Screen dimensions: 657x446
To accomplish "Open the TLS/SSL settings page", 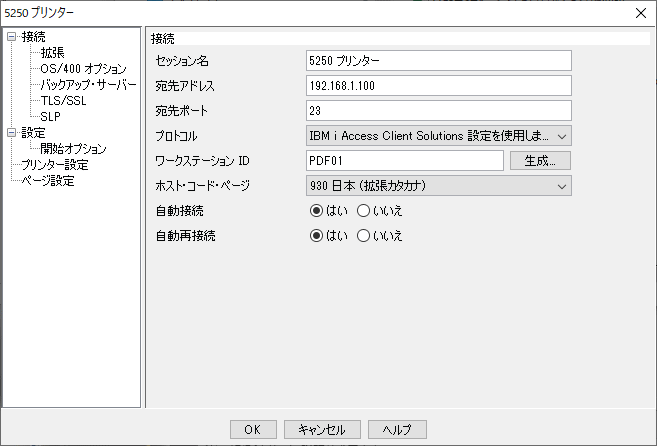I will pos(63,101).
